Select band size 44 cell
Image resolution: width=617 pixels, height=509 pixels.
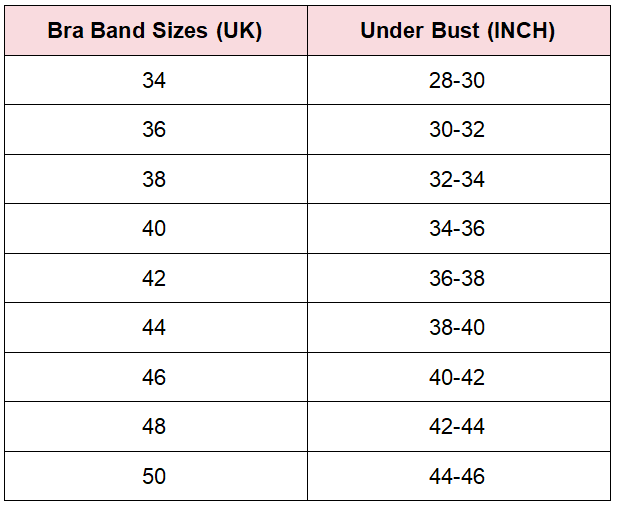(156, 328)
